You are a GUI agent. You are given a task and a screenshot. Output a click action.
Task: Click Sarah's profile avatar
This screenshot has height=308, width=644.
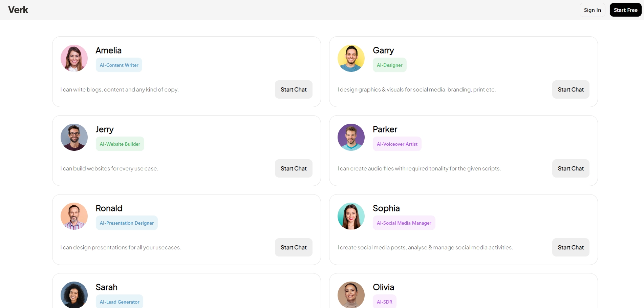(74, 294)
